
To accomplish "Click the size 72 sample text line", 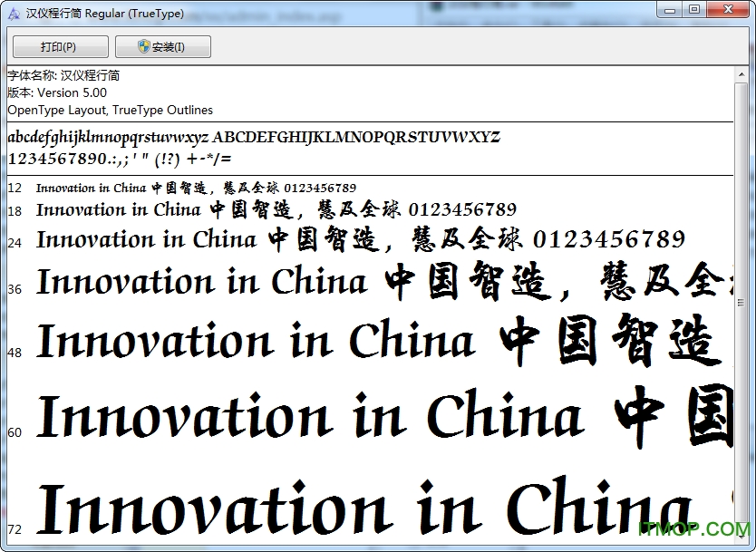I will coord(384,506).
